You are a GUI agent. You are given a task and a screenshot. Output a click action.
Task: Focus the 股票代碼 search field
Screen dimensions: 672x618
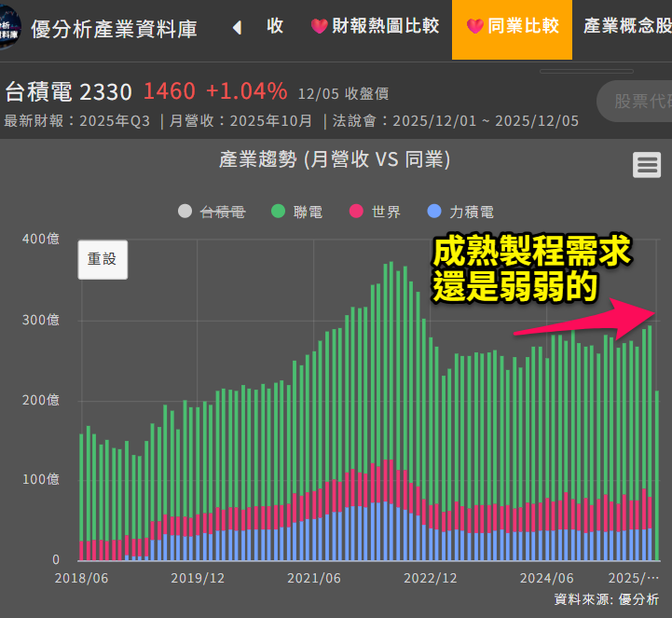[x=638, y=101]
